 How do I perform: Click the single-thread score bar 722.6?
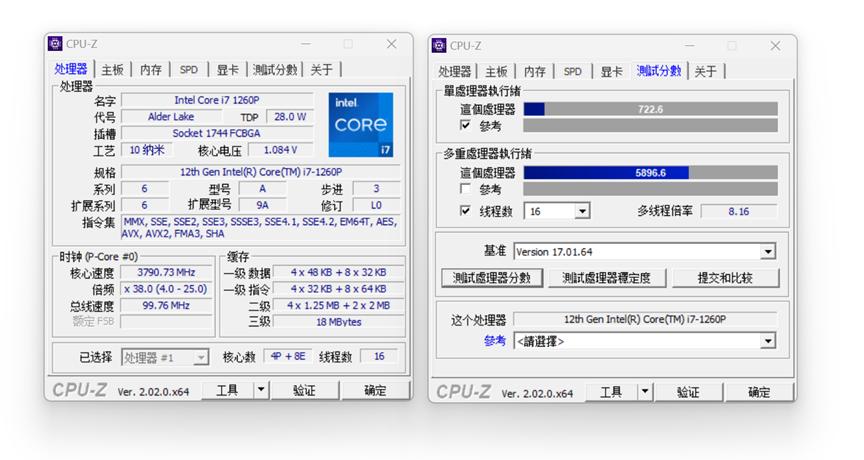pyautogui.click(x=650, y=109)
